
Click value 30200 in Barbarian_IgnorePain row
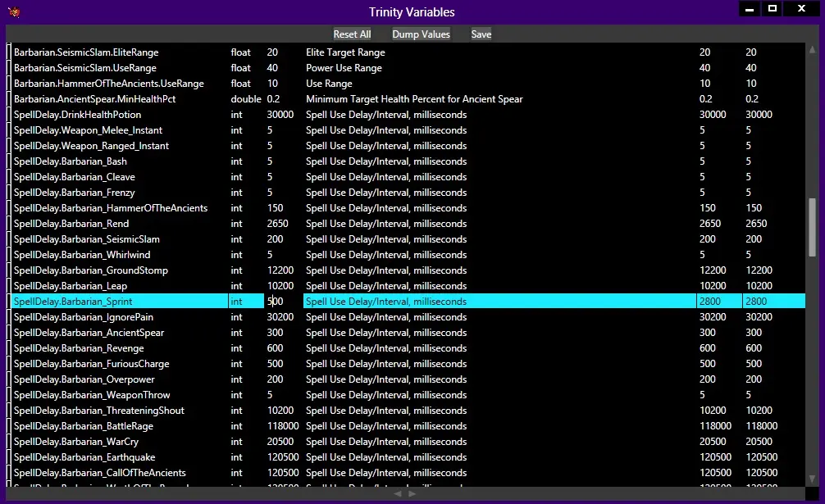[280, 317]
